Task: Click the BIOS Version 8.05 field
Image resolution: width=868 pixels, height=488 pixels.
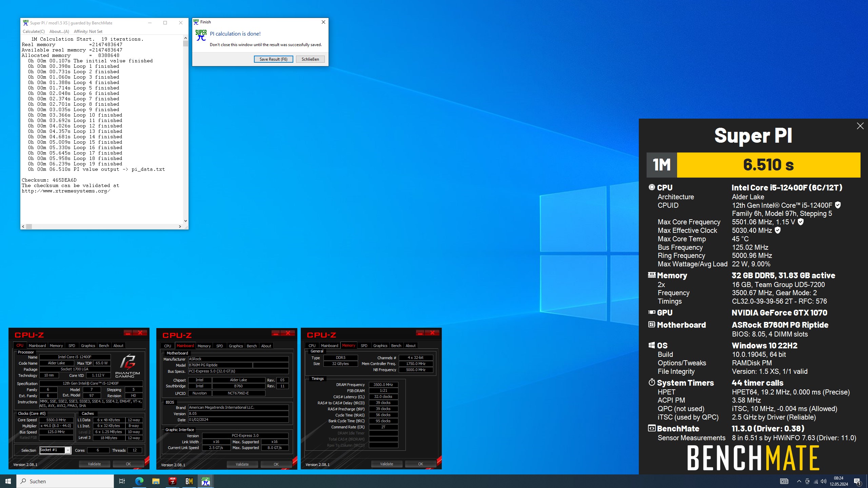Action: [238, 413]
